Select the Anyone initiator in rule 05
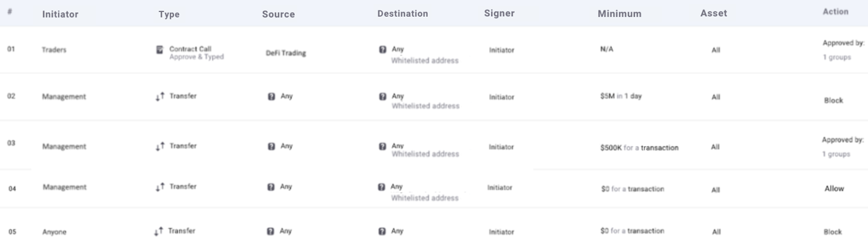 coord(54,232)
